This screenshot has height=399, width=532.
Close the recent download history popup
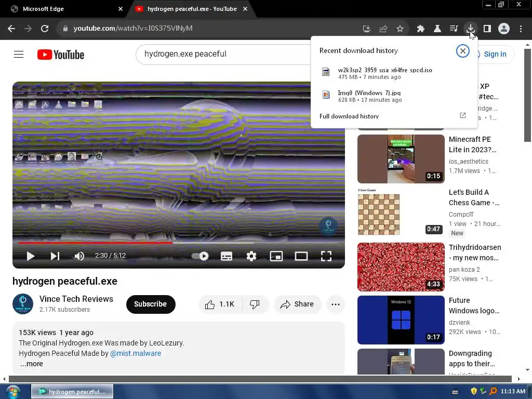tap(462, 51)
